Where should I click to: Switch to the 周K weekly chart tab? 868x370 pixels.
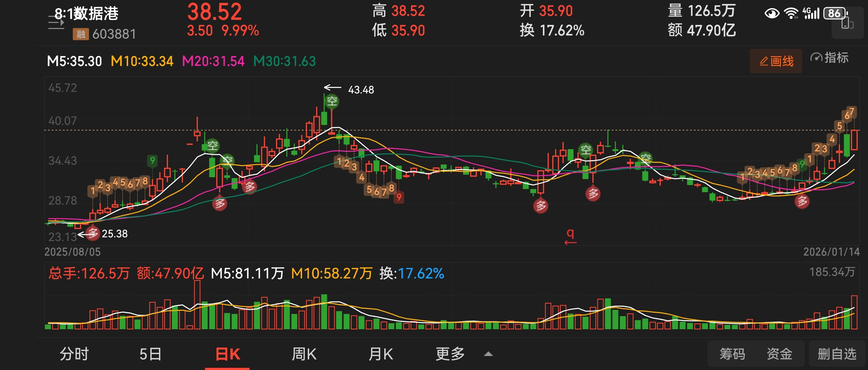(304, 354)
